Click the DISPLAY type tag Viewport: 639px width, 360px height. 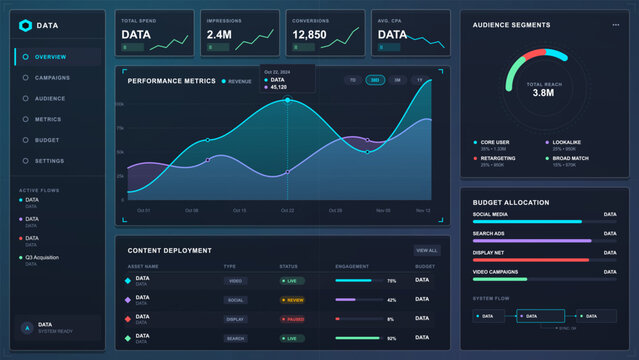[x=235, y=319]
